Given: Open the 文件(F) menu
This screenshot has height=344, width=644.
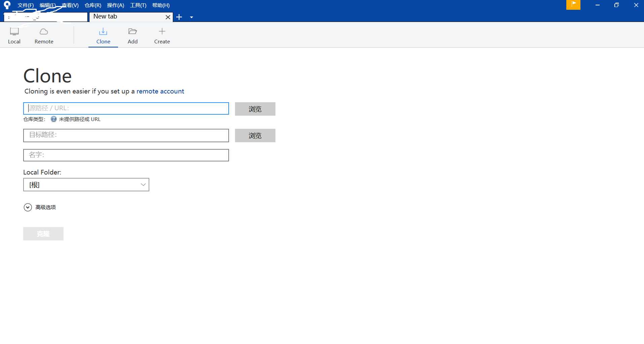Looking at the screenshot, I should [x=26, y=5].
